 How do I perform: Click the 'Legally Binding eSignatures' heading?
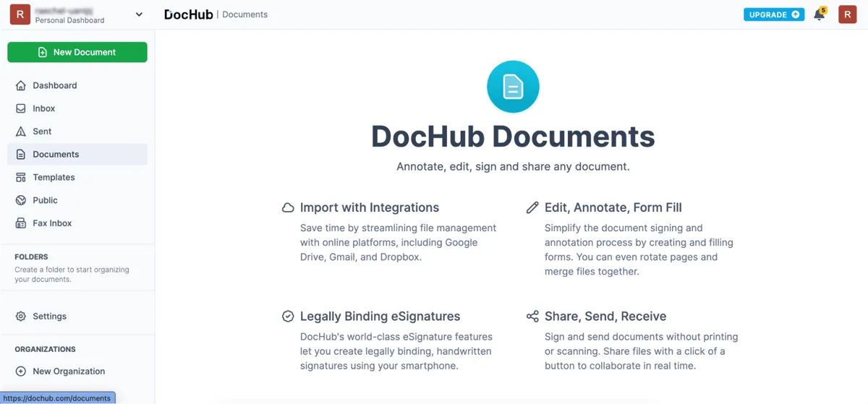click(x=380, y=317)
